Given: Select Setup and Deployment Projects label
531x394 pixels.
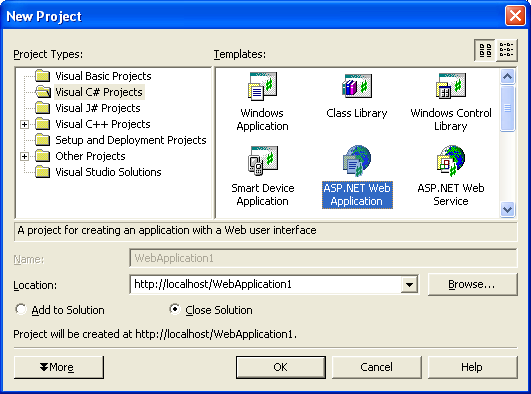Looking at the screenshot, I should coord(131,140).
